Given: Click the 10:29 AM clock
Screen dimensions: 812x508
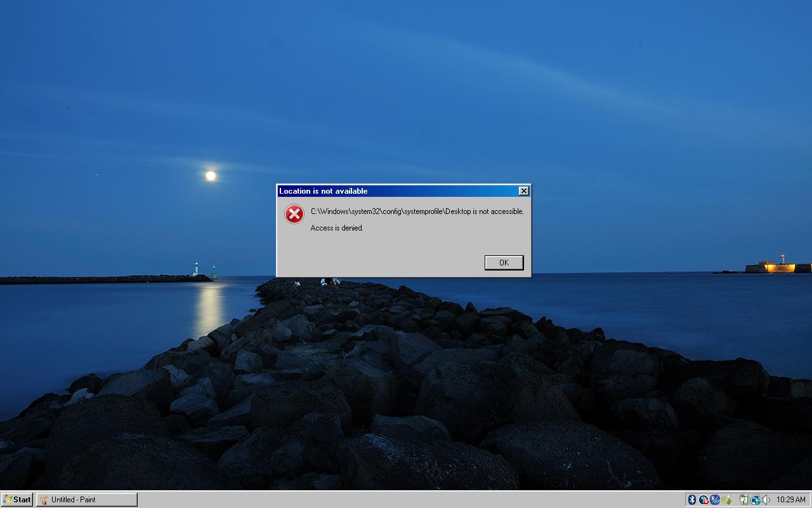Looking at the screenshot, I should point(791,500).
